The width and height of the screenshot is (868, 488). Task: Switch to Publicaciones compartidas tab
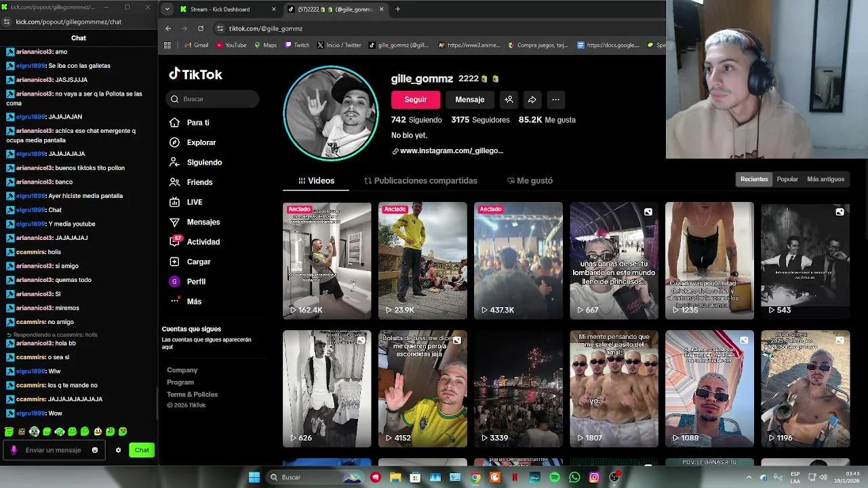[420, 181]
